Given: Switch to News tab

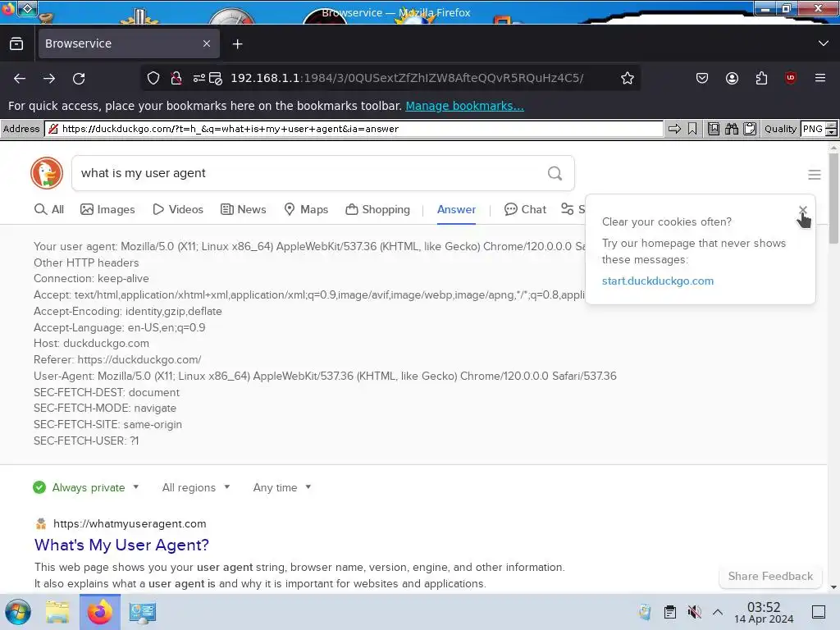Looking at the screenshot, I should click(243, 209).
